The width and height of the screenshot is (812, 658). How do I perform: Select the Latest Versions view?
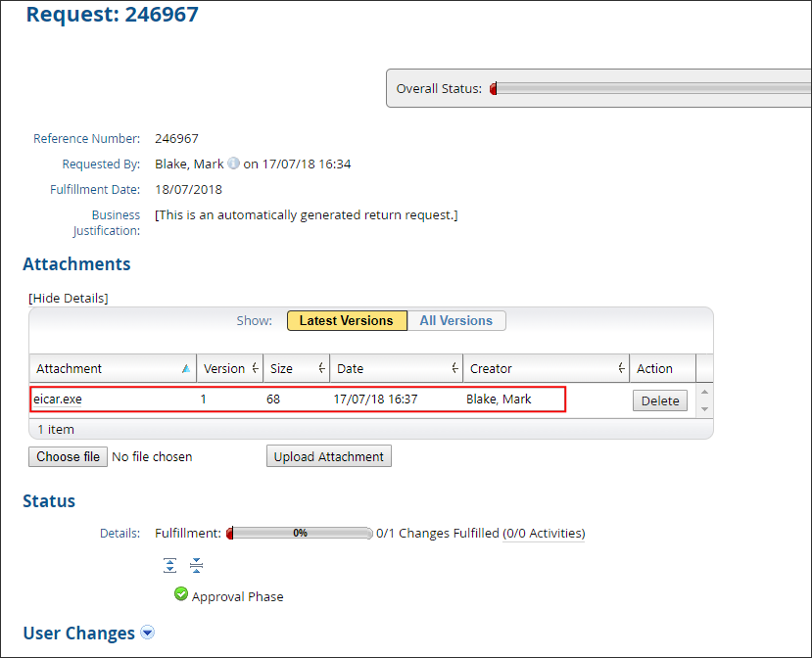(x=347, y=320)
